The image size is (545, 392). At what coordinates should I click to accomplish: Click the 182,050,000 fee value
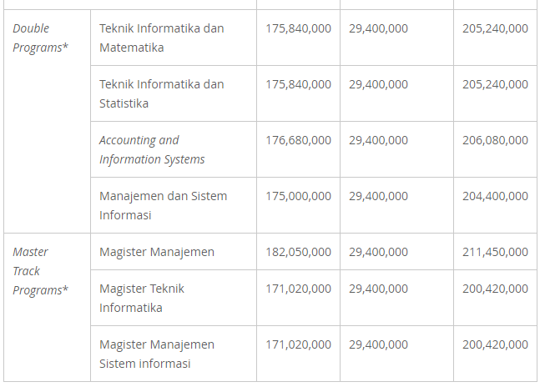(298, 252)
